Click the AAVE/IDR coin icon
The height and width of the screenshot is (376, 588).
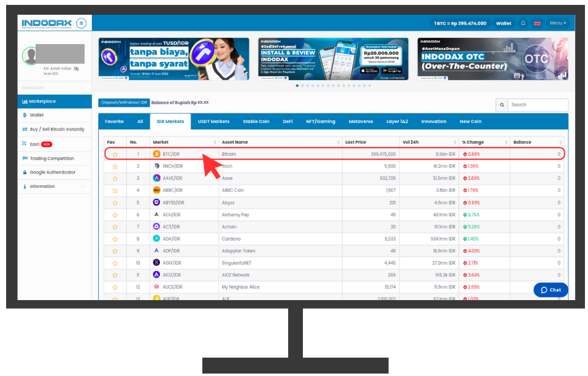click(x=157, y=178)
